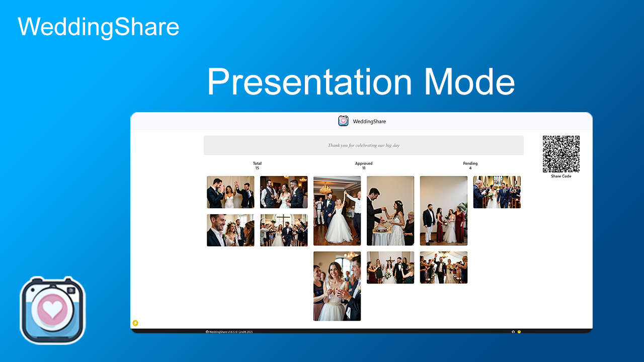Open the photo with bridesmaids in burgundy dresses

coord(444,211)
